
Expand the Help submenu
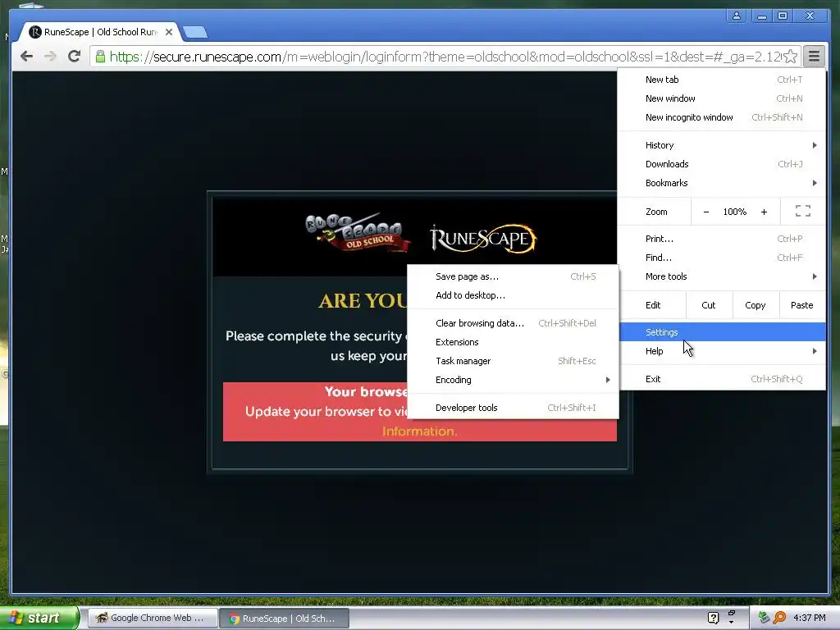click(722, 351)
